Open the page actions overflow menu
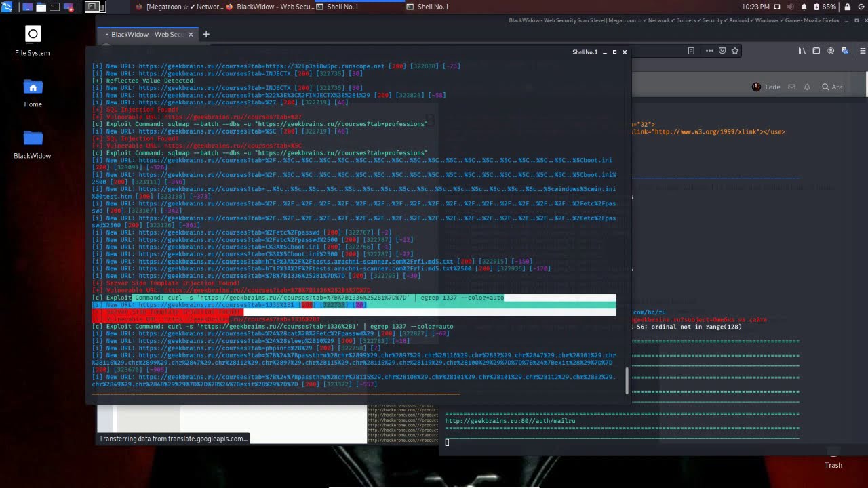The image size is (868, 488). point(709,51)
